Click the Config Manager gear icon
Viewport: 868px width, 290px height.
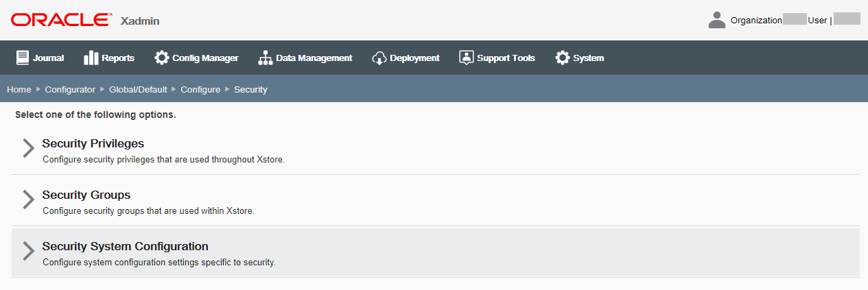click(x=162, y=58)
